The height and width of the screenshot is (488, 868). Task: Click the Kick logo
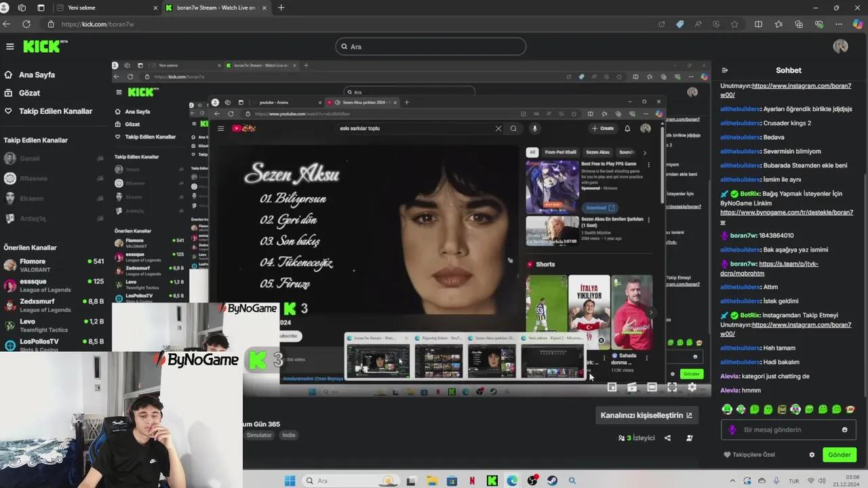click(x=45, y=46)
